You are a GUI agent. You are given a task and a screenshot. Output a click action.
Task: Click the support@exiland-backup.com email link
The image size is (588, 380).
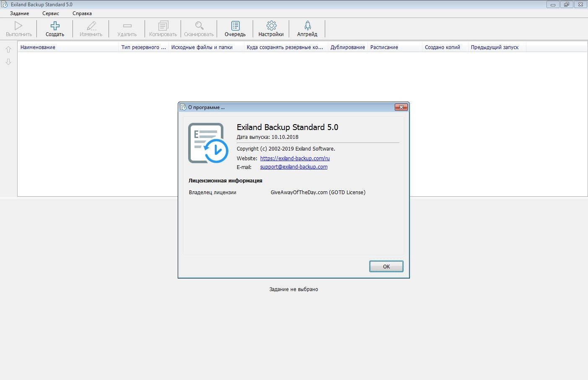click(294, 167)
